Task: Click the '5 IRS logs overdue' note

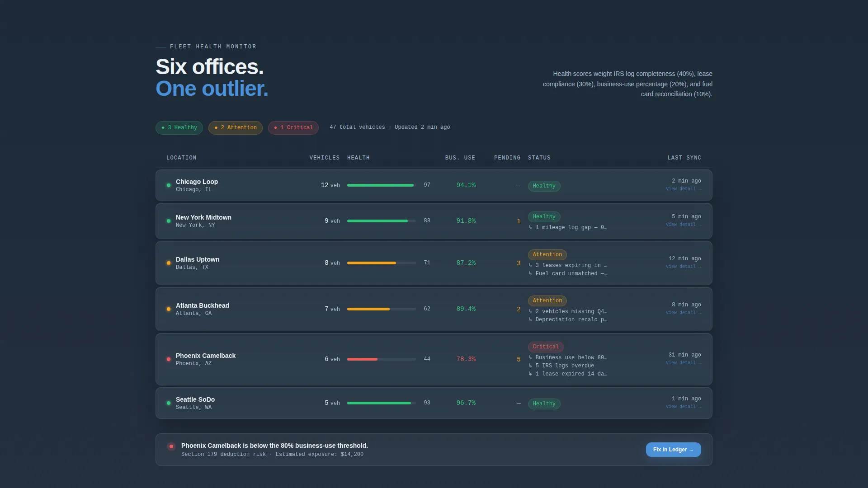Action: tap(561, 366)
